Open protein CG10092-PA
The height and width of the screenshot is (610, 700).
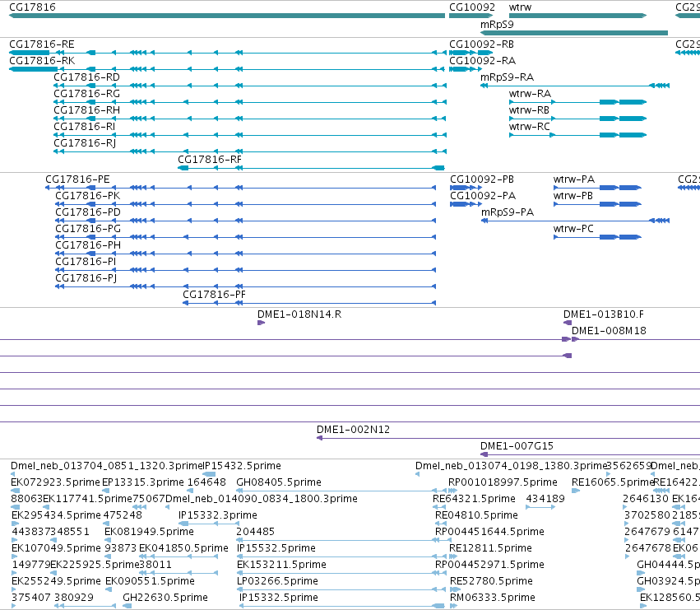click(483, 196)
